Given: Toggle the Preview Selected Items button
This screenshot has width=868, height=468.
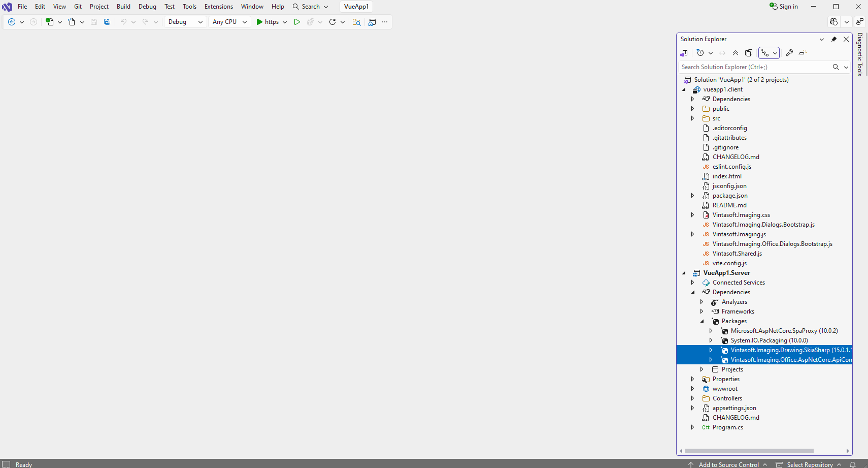Looking at the screenshot, I should coord(803,53).
